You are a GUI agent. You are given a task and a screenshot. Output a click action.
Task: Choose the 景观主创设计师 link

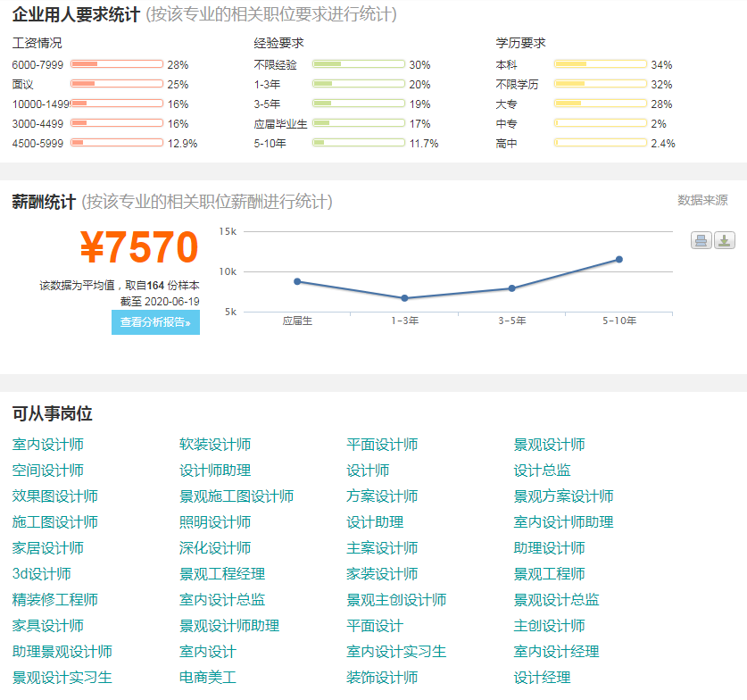[396, 599]
